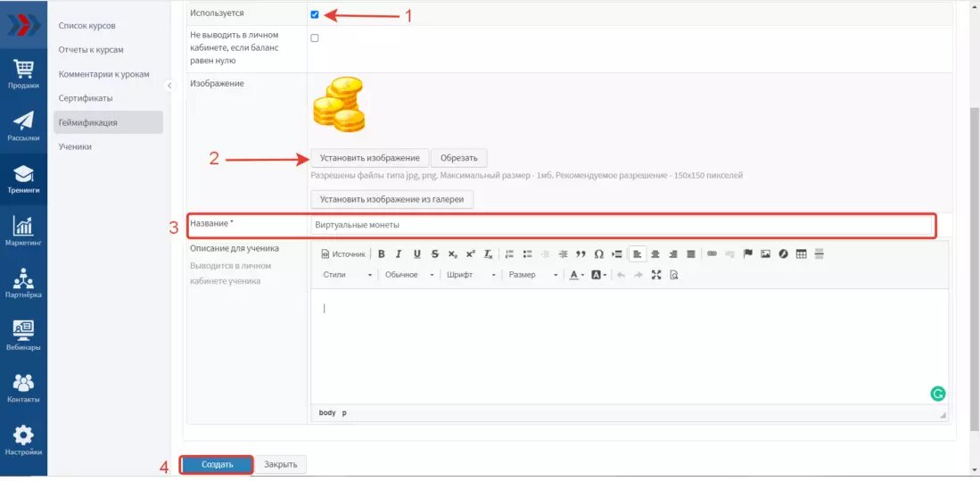Maximize the editor to fullscreen
The width and height of the screenshot is (980, 481).
point(655,275)
